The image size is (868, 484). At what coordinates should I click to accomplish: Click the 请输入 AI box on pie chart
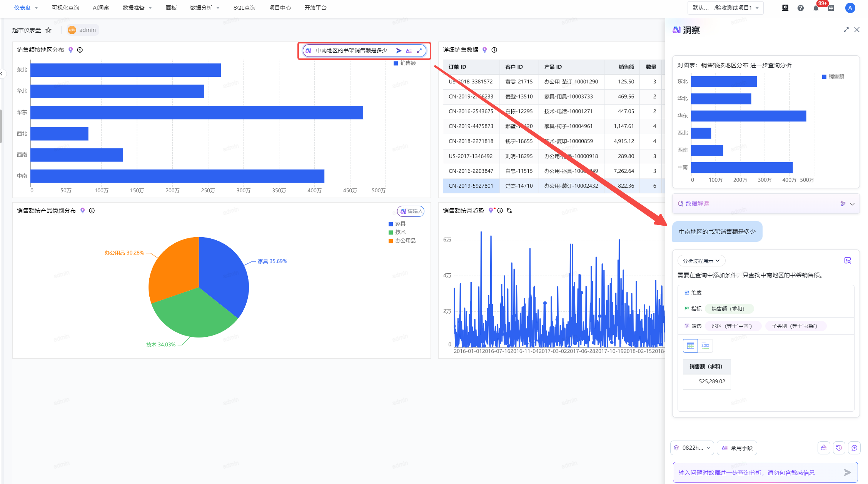(411, 211)
